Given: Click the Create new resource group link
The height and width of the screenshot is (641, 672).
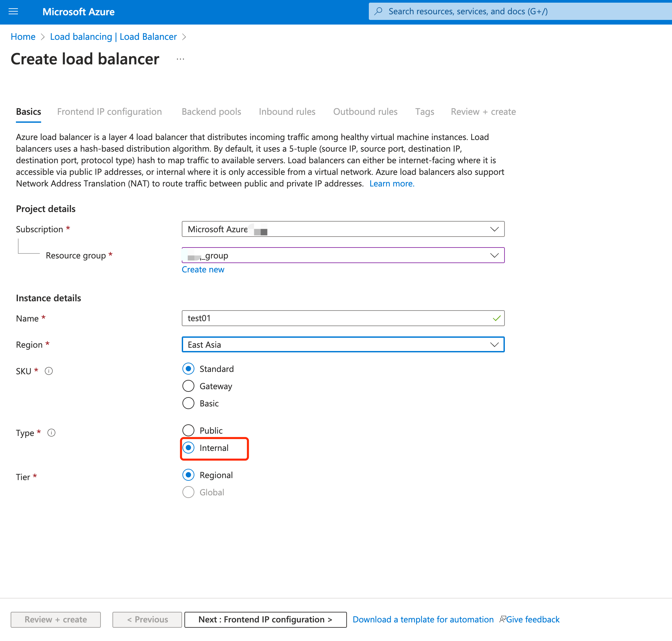Looking at the screenshot, I should tap(203, 269).
